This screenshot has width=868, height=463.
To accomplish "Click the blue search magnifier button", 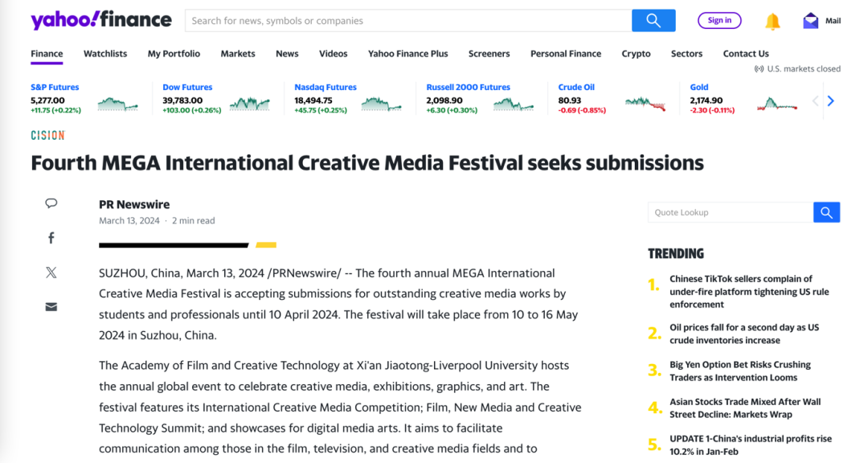I will coord(653,20).
